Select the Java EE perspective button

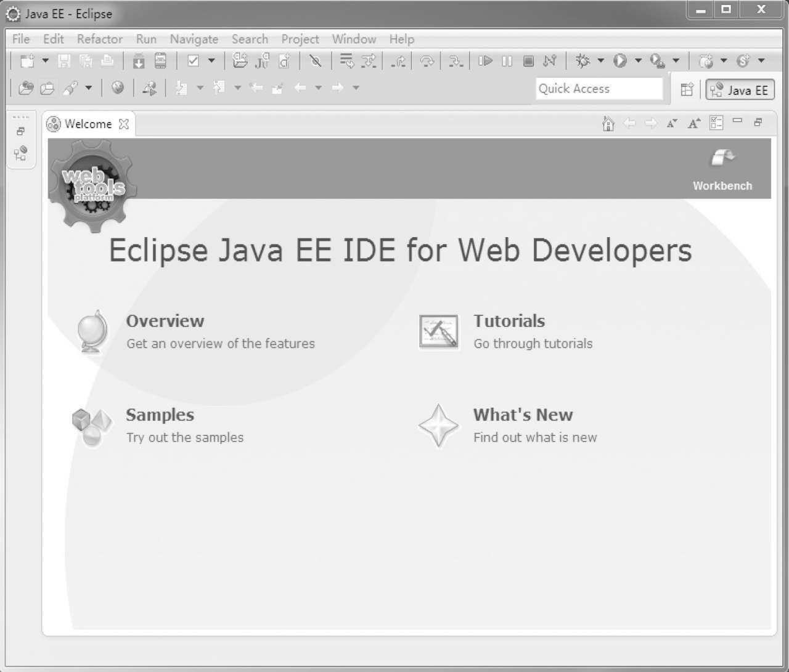(x=740, y=90)
